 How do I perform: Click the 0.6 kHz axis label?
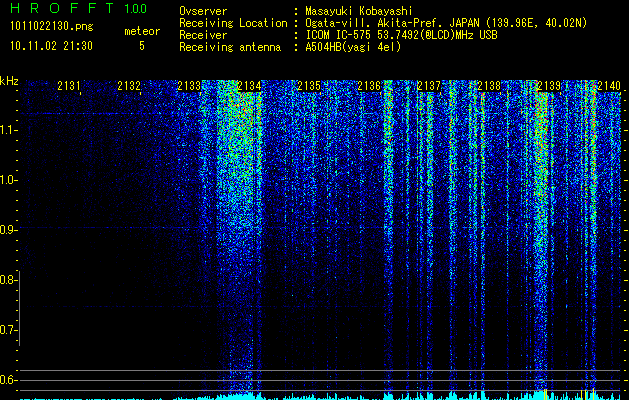(7, 380)
